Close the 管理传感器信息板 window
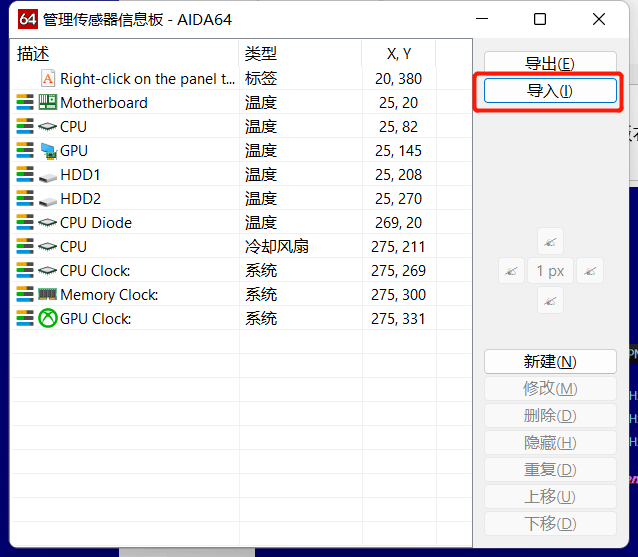The width and height of the screenshot is (638, 557). pyautogui.click(x=599, y=19)
